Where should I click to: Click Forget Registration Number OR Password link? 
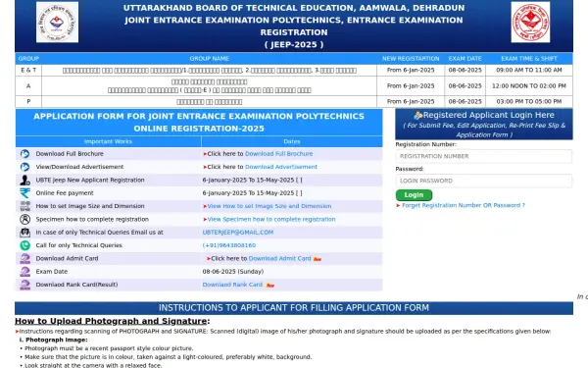click(x=464, y=205)
